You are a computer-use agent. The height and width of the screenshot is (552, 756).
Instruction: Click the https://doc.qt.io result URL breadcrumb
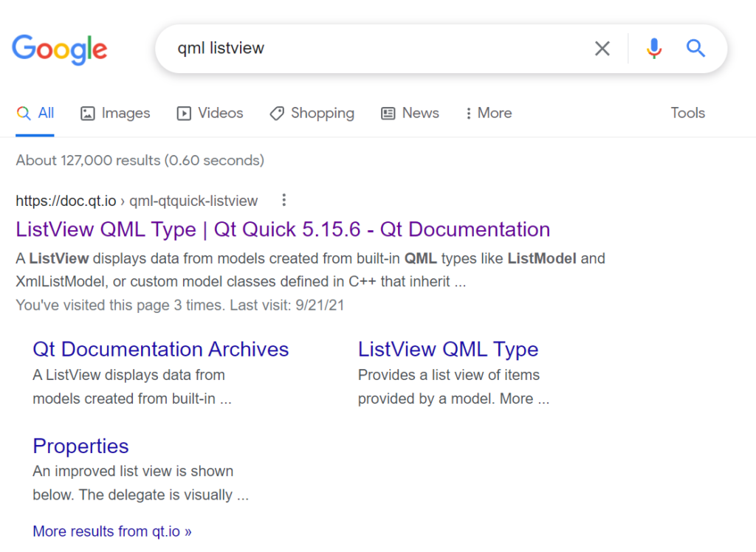(x=137, y=201)
